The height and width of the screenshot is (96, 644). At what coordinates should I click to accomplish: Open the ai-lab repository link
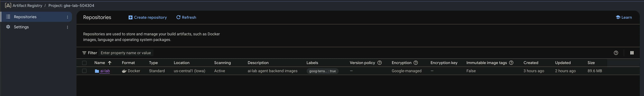point(105,71)
